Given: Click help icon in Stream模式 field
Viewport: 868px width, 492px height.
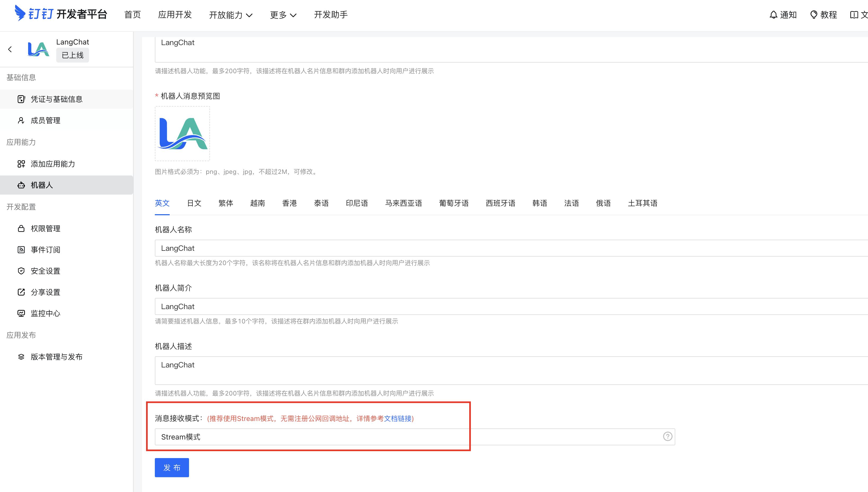Looking at the screenshot, I should [x=667, y=437].
